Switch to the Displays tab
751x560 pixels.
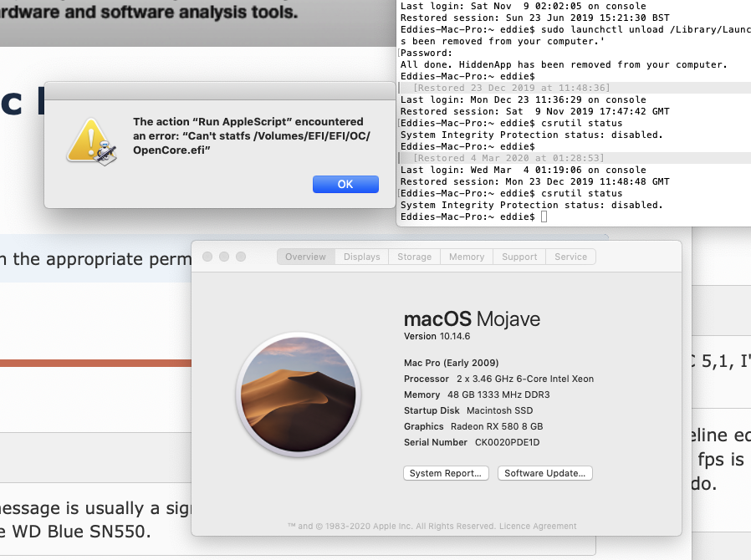coord(361,257)
